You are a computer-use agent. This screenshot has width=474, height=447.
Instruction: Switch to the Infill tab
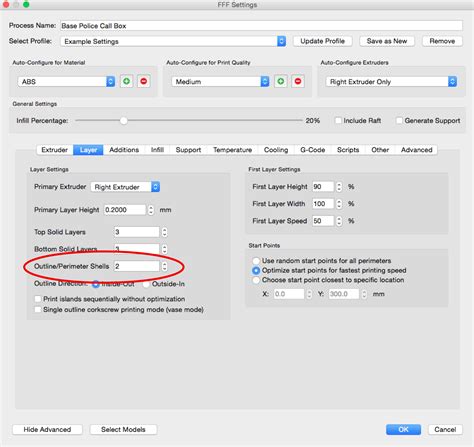point(157,150)
